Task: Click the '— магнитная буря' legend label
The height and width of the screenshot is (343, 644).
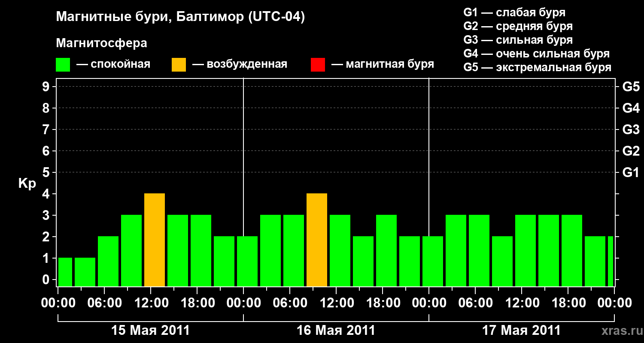Action: [383, 64]
